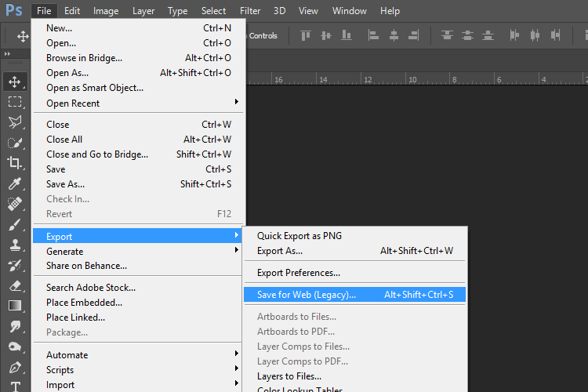Select the Brush tool
Image resolution: width=588 pixels, height=392 pixels.
[15, 224]
